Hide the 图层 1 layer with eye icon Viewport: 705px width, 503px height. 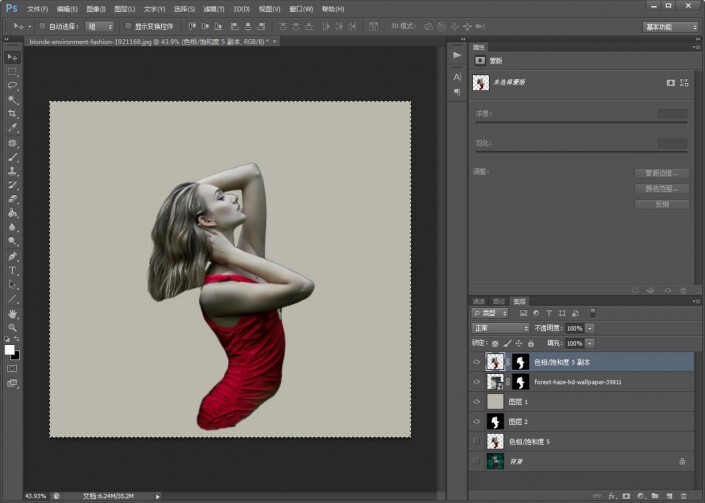[476, 401]
